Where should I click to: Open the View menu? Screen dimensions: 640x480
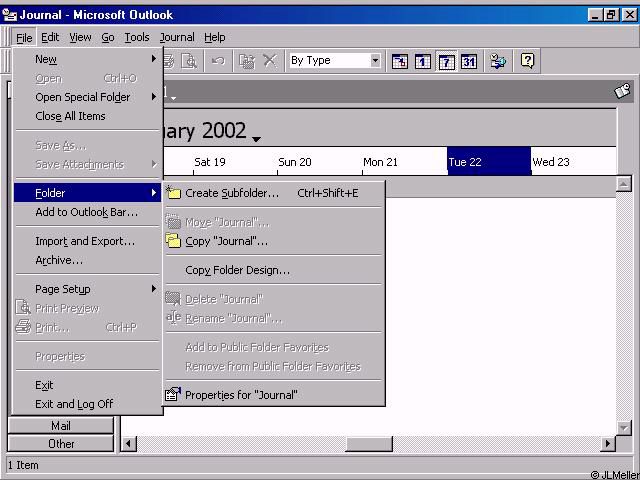click(x=80, y=38)
